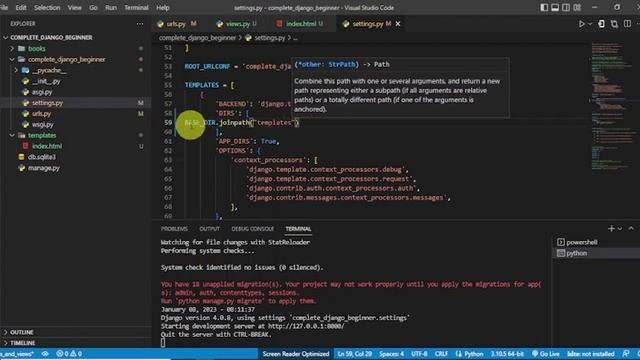Click errors and warnings status indicator
This screenshot has height=360, width=640.
pos(69,354)
